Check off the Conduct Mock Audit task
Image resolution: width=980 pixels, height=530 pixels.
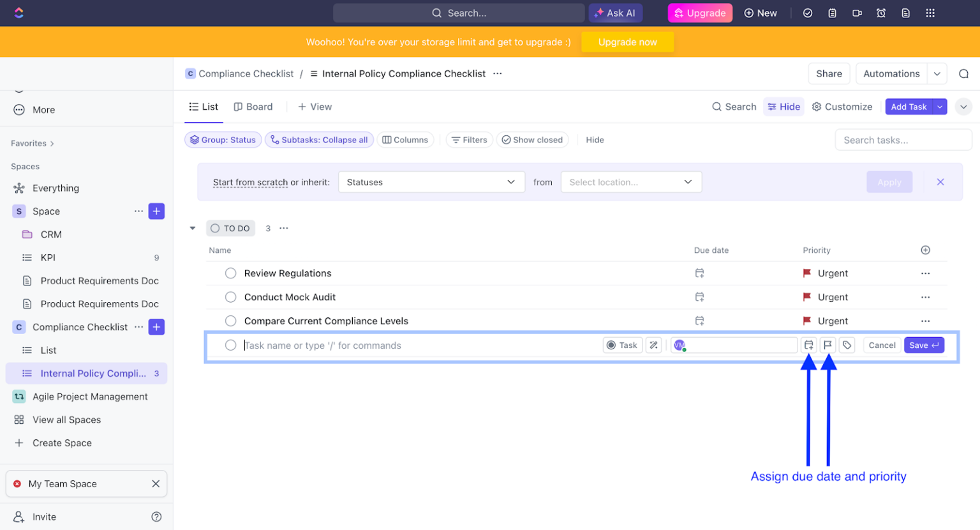pos(229,296)
